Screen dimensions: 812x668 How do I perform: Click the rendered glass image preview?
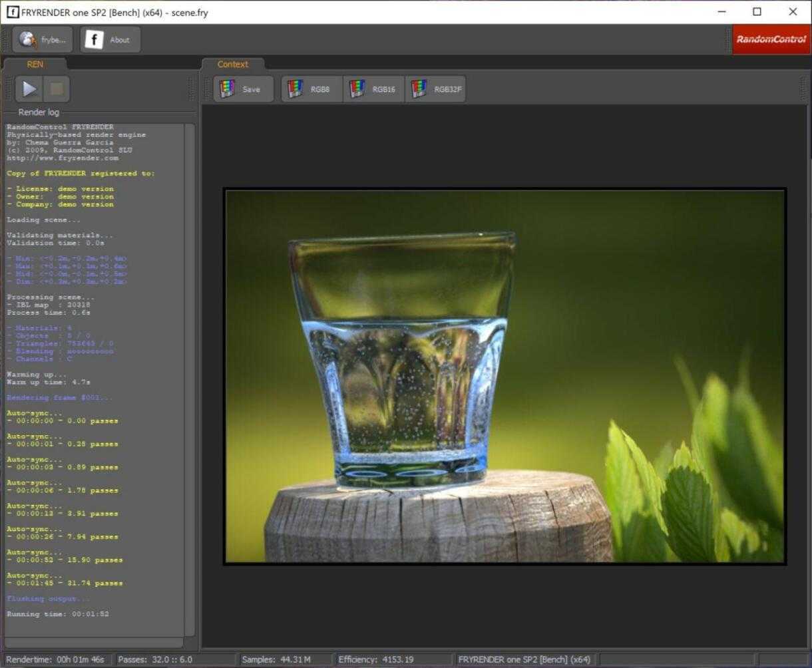click(x=505, y=377)
